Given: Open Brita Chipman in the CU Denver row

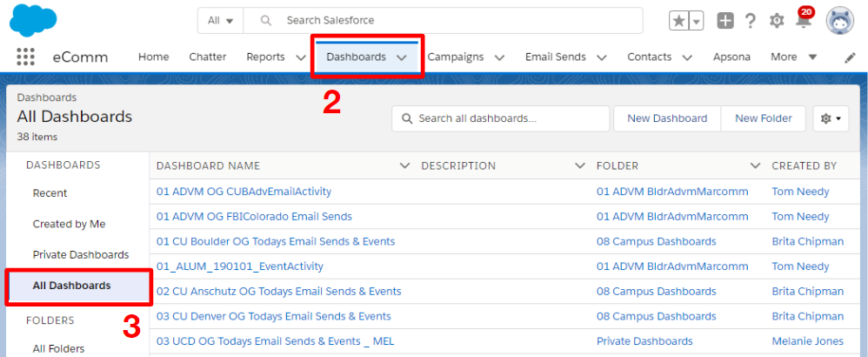Looking at the screenshot, I should pyautogui.click(x=808, y=316).
